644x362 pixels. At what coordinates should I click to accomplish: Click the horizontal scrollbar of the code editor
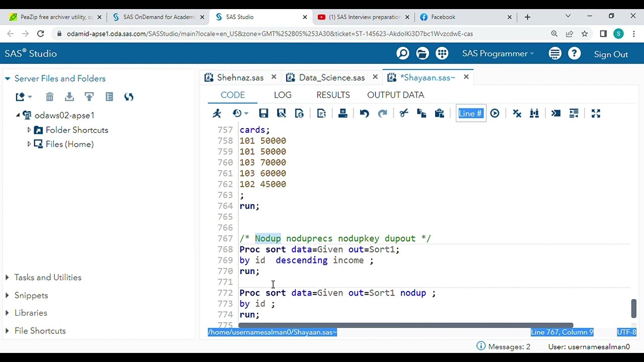406,325
